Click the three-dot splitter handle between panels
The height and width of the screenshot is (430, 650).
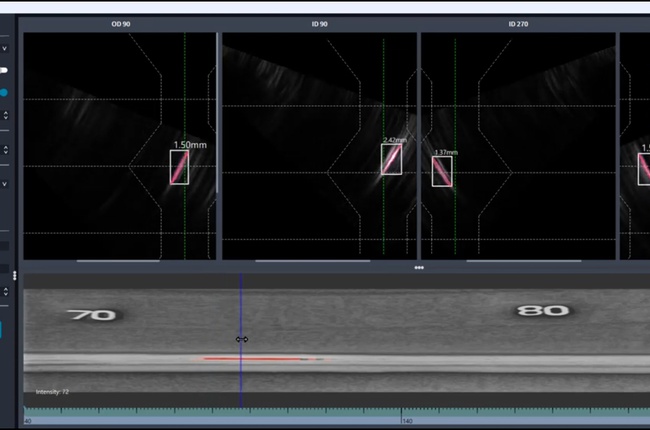(x=419, y=268)
